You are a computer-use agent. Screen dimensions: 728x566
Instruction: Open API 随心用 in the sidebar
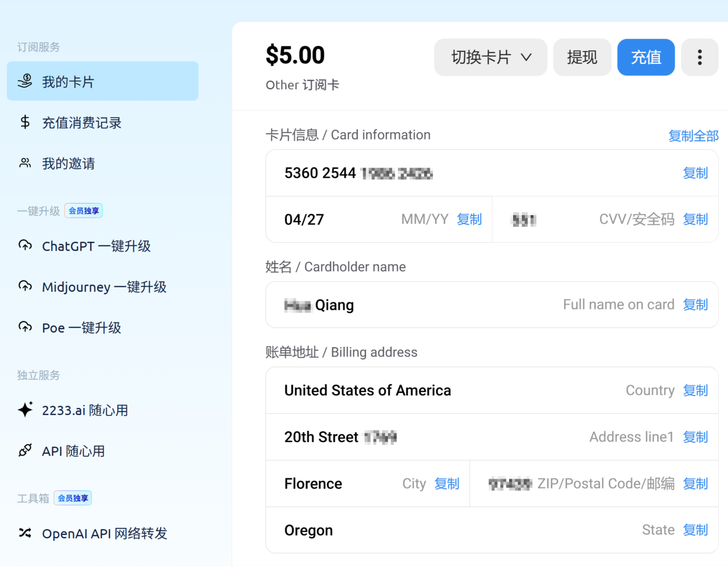coord(102,451)
